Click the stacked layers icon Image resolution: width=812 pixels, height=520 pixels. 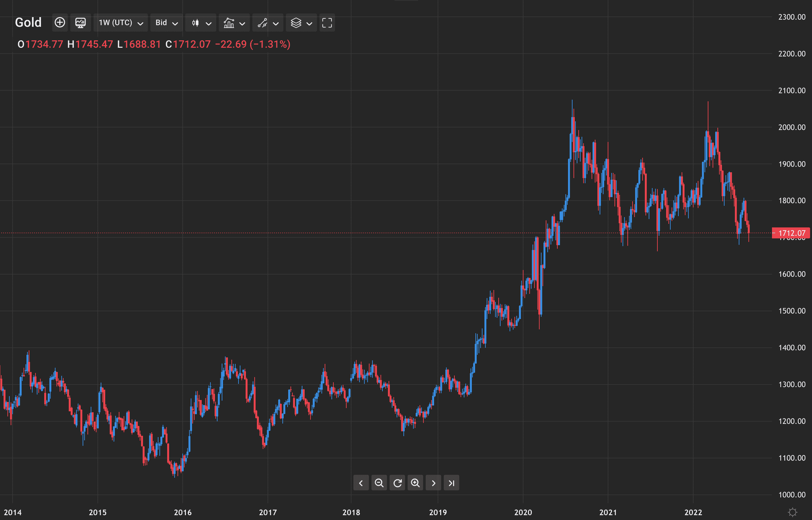[x=296, y=23]
